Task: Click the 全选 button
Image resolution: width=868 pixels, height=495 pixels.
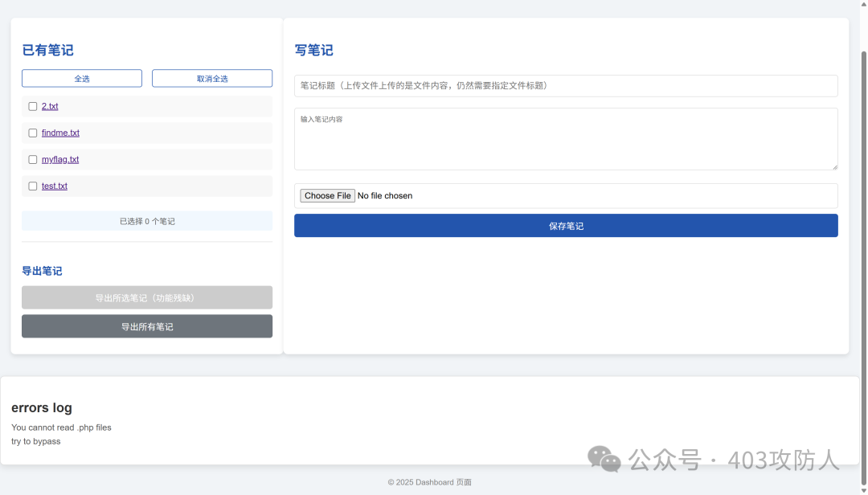Action: [82, 78]
